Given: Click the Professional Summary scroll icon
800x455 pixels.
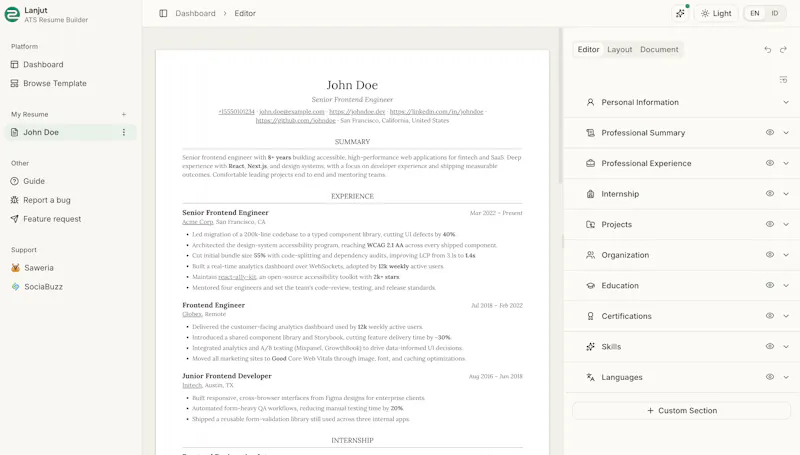Looking at the screenshot, I should coord(590,133).
